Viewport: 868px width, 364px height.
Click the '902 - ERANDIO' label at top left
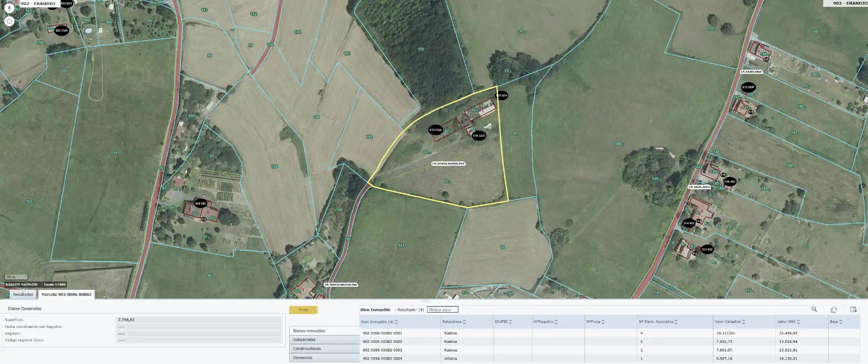click(x=38, y=3)
